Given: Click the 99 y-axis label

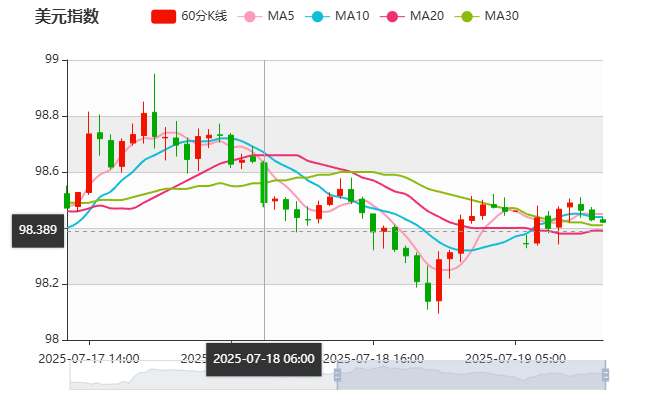Looking at the screenshot, I should 52,59.
